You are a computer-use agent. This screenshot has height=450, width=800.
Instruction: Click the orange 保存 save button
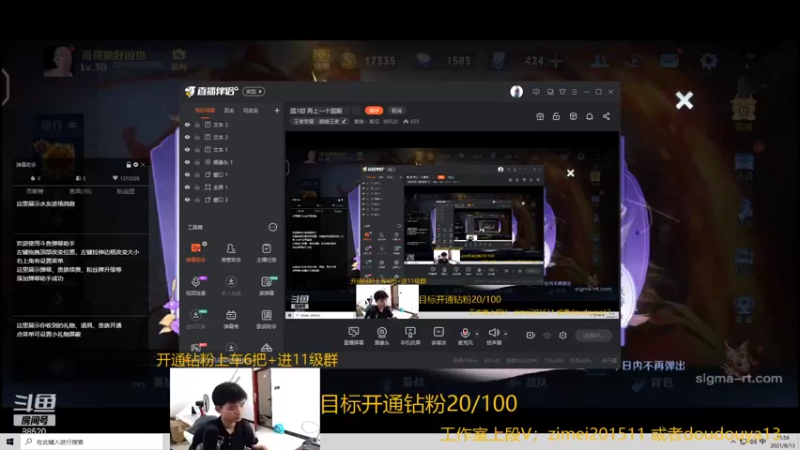tap(374, 110)
